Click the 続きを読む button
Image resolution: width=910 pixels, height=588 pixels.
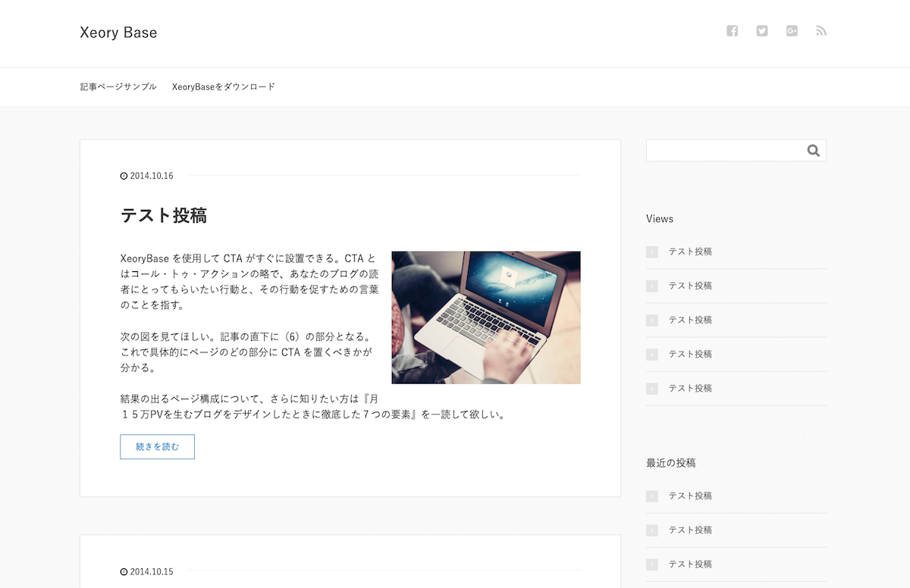coord(157,446)
